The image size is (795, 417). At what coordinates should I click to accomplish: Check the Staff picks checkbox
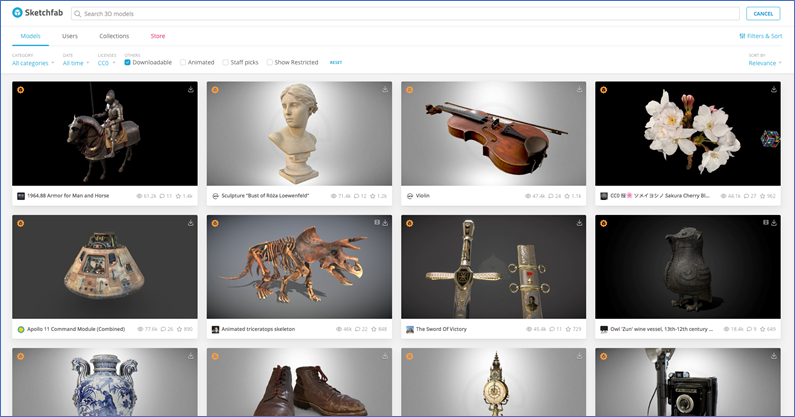(226, 62)
